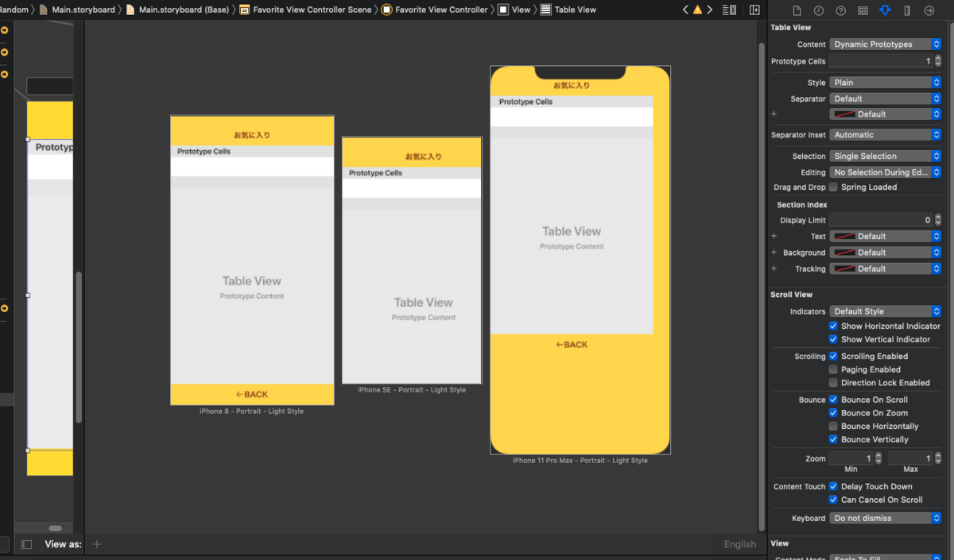Go to next issue with right chevron
This screenshot has height=560, width=954.
pos(709,10)
